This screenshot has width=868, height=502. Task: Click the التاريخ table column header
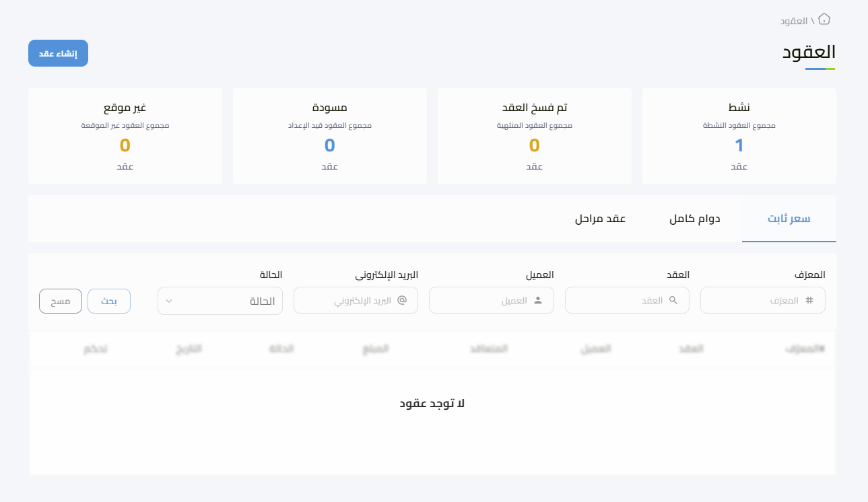pos(189,349)
